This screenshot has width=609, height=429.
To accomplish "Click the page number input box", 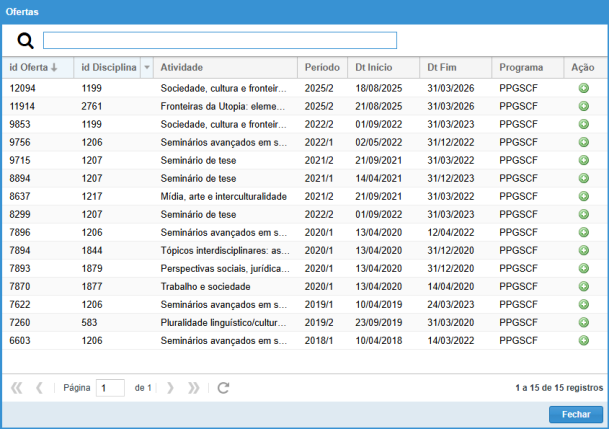I will (x=110, y=388).
